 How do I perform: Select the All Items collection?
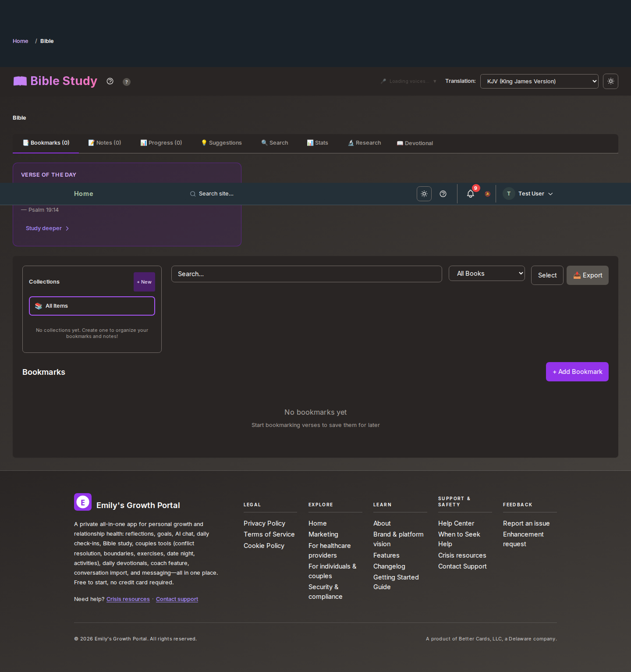point(92,306)
